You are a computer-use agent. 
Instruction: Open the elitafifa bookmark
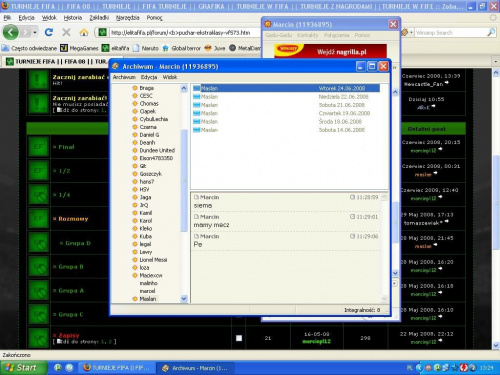pyautogui.click(x=115, y=48)
